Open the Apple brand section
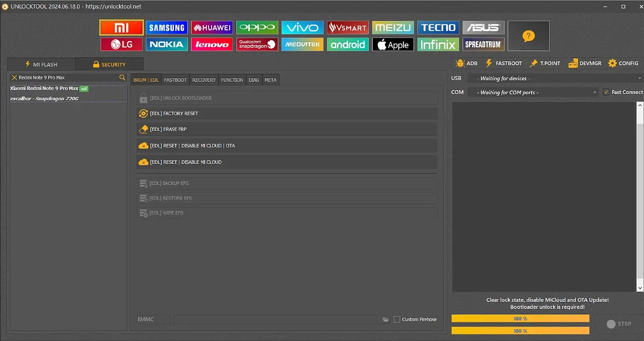 393,44
